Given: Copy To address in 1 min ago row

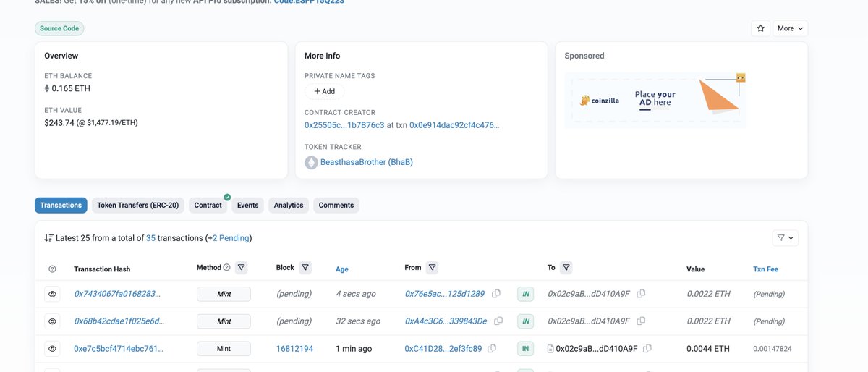Looking at the screenshot, I should (648, 349).
